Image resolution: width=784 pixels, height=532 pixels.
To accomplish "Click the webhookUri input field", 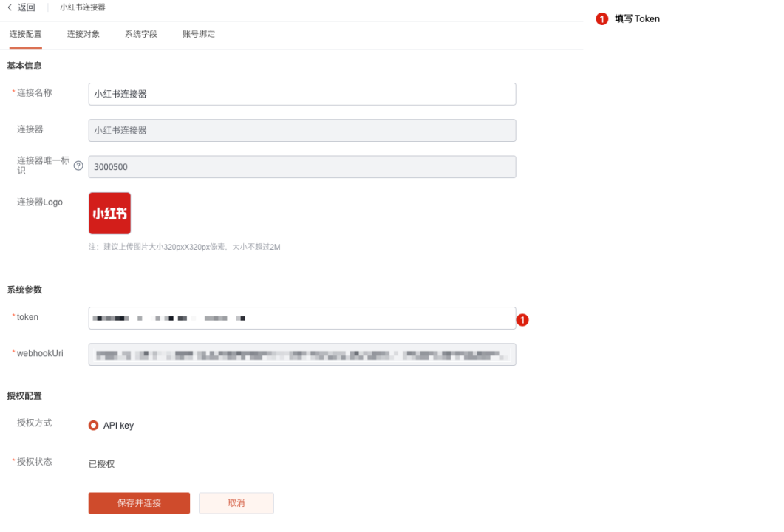I will (x=302, y=355).
